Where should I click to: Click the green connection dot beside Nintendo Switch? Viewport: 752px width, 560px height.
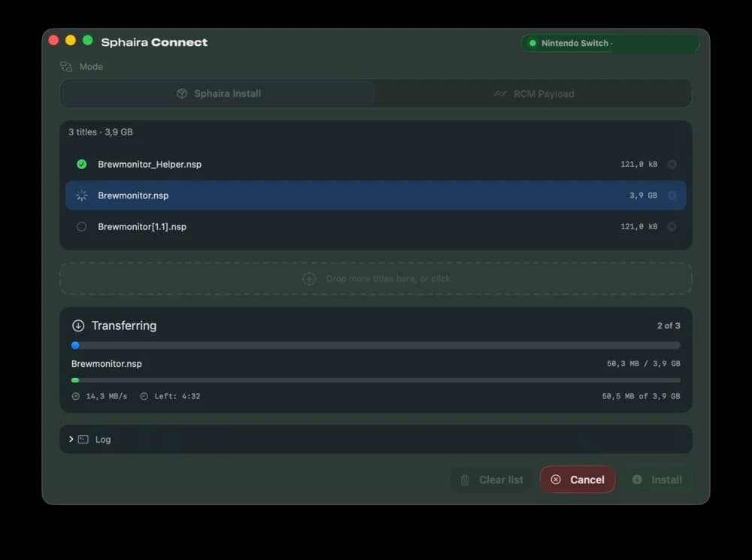[532, 43]
